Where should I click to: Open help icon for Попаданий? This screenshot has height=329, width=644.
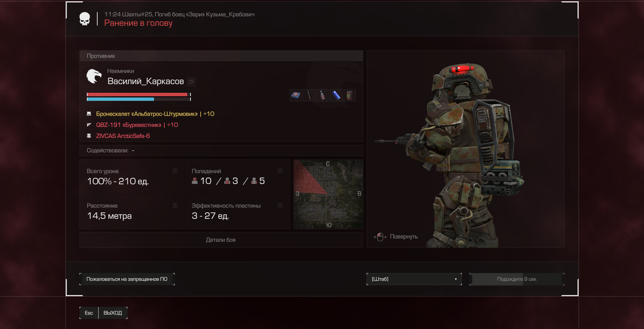280,171
